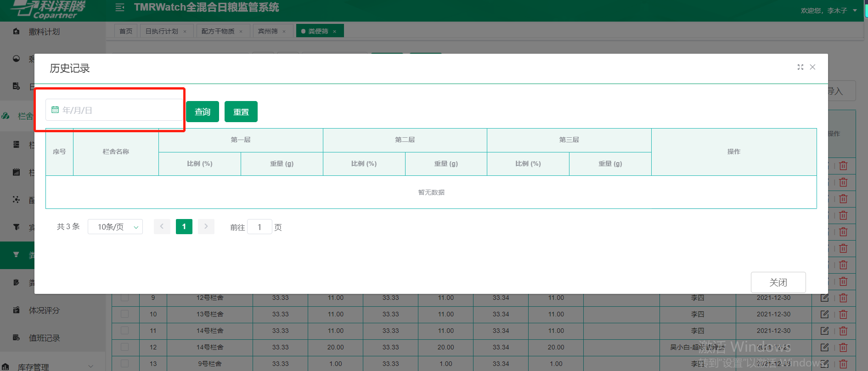Switch to the 日执行计划 tab
Viewport: 868px width, 371px height.
pos(162,31)
